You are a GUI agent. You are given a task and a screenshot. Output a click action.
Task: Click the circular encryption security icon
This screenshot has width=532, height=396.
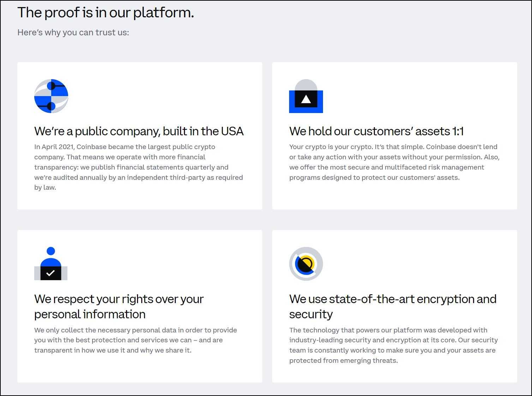point(306,264)
